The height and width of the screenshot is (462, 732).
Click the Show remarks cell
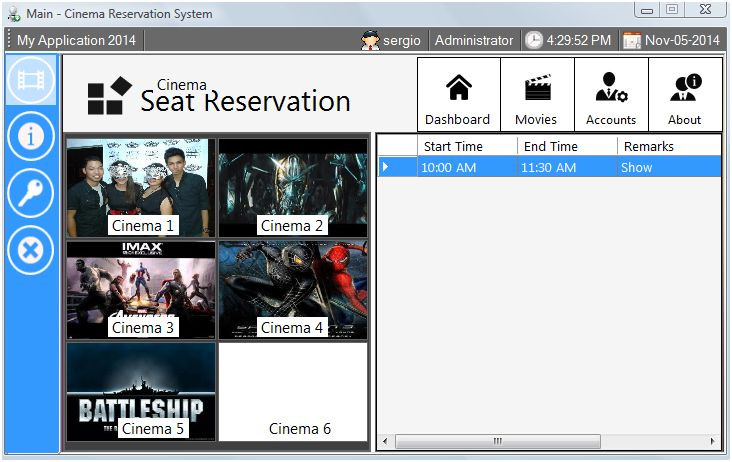669,167
